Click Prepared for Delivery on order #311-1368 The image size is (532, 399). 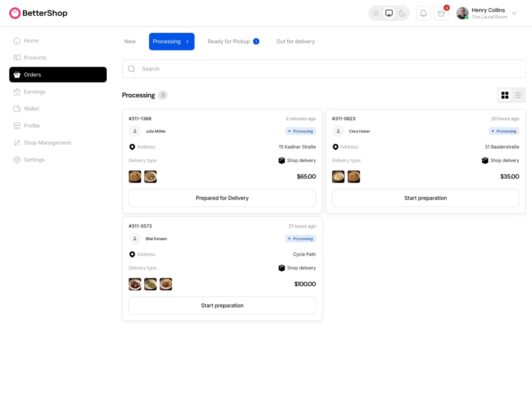(222, 198)
